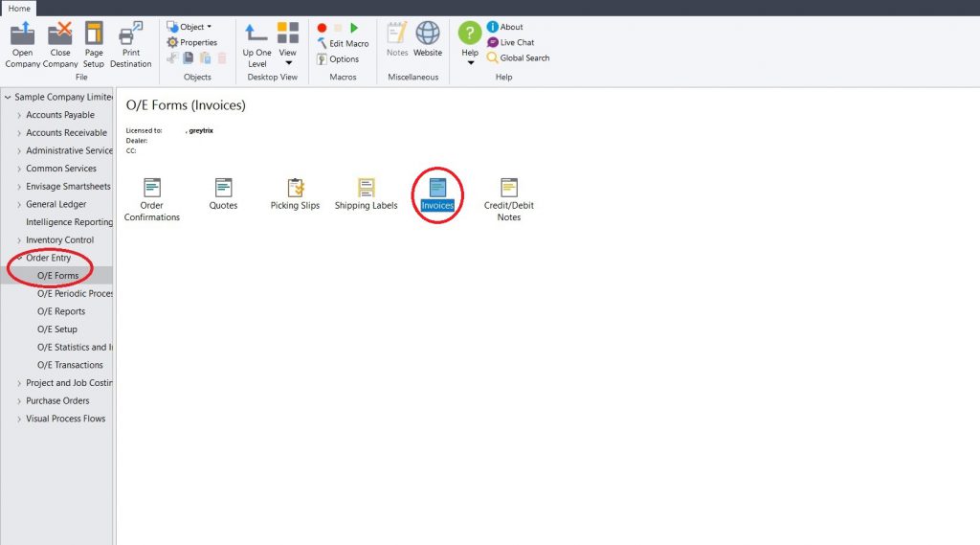Image resolution: width=980 pixels, height=545 pixels.
Task: Select Visual Process Flows label in tree
Action: point(66,419)
